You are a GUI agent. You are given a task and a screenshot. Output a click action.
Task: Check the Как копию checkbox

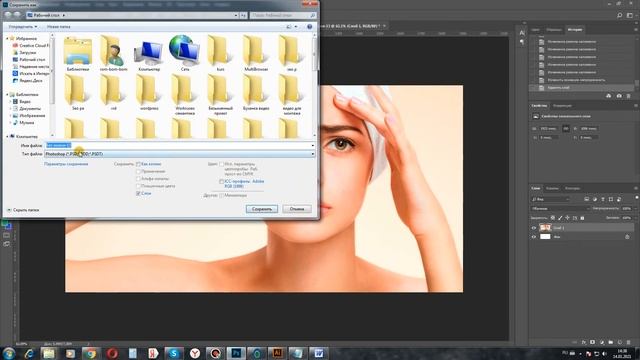(138, 164)
